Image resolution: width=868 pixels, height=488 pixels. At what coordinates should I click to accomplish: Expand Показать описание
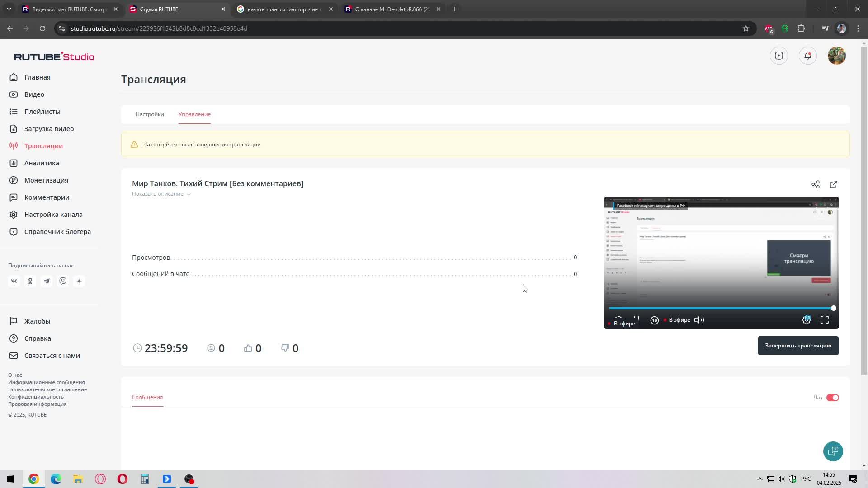pyautogui.click(x=161, y=194)
